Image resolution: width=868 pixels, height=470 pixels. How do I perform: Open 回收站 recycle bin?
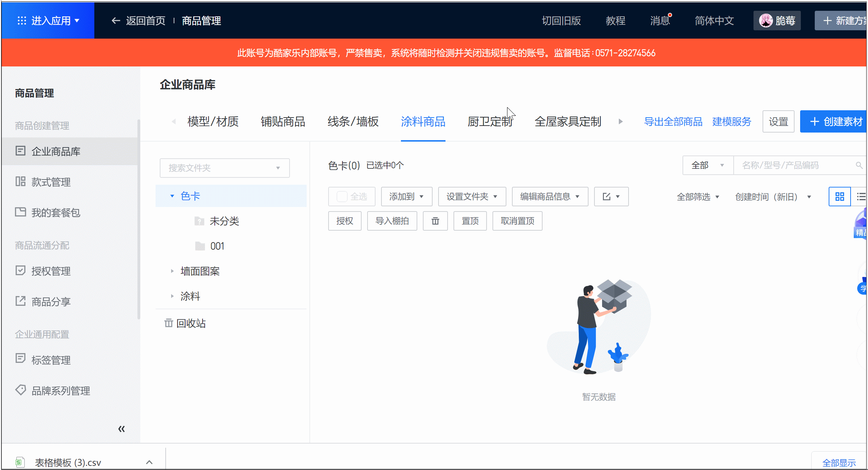click(x=190, y=323)
